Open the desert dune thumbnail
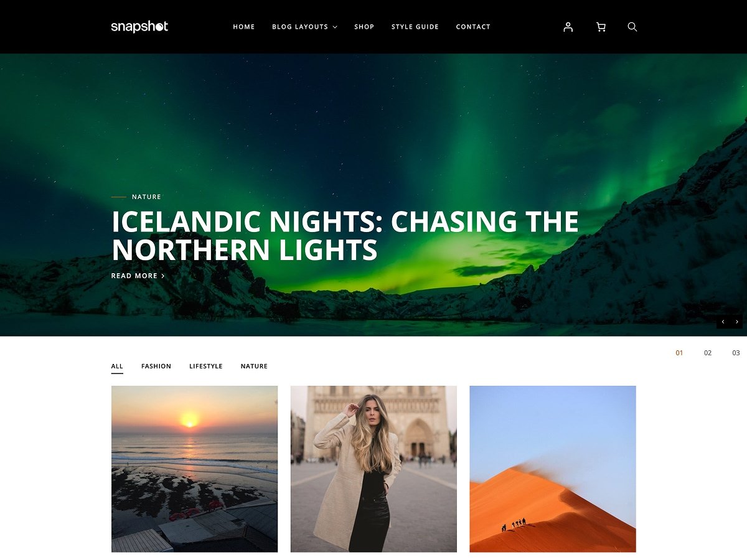Screen dimensions: 747x560 (553, 469)
